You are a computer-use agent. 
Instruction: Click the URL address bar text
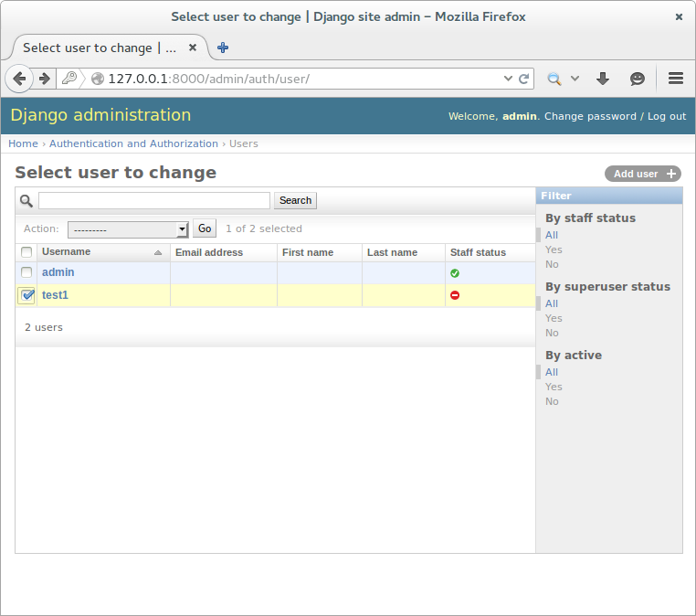coord(208,79)
